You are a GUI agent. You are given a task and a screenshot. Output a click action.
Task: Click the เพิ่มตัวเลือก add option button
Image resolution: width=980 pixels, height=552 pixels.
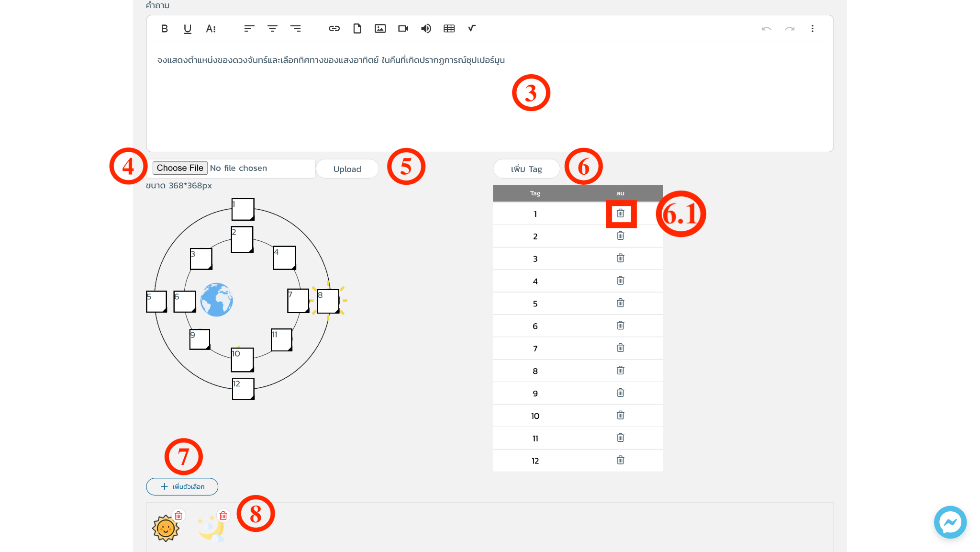182,486
